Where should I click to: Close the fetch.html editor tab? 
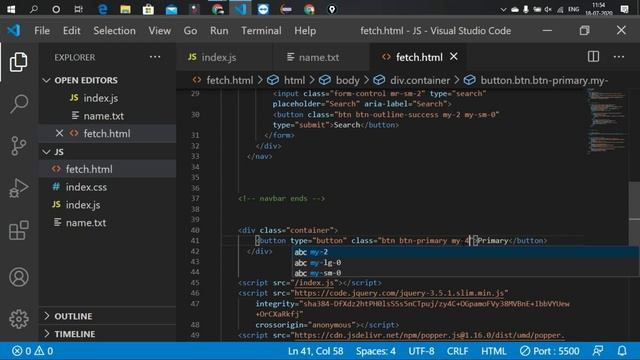tap(453, 57)
